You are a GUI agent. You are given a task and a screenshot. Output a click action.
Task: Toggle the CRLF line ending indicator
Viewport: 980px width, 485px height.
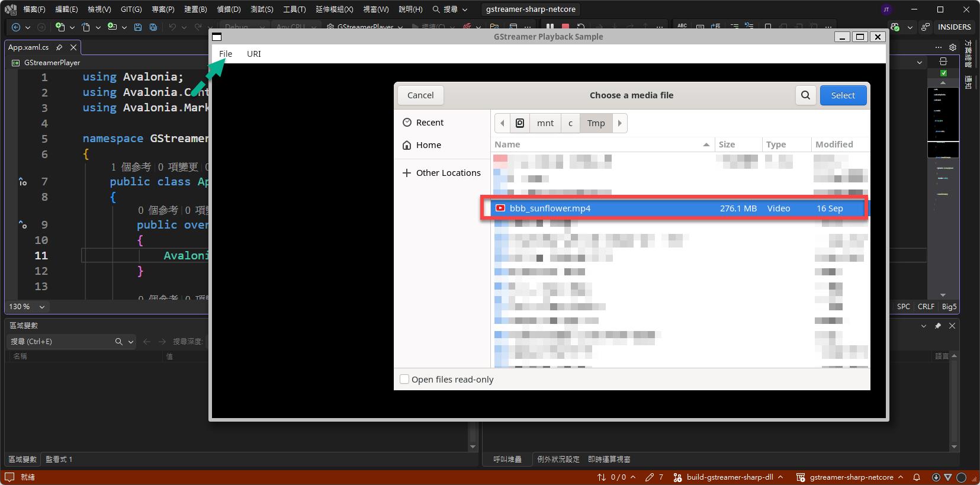tap(926, 307)
